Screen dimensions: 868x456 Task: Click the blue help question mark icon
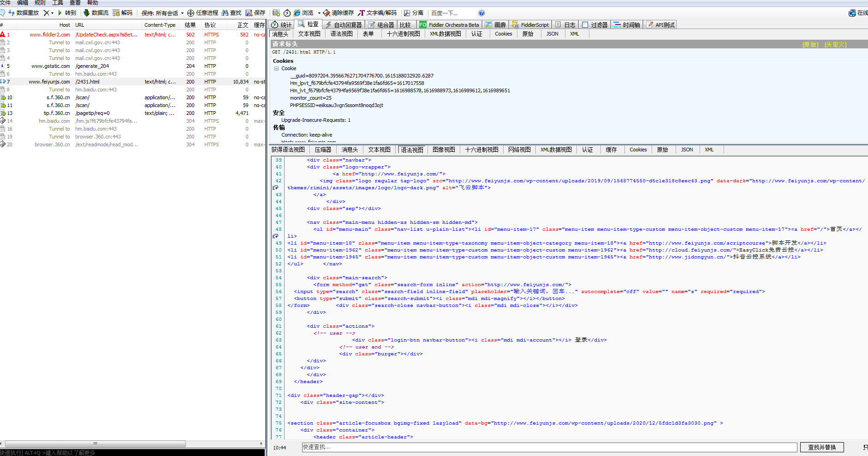click(482, 13)
